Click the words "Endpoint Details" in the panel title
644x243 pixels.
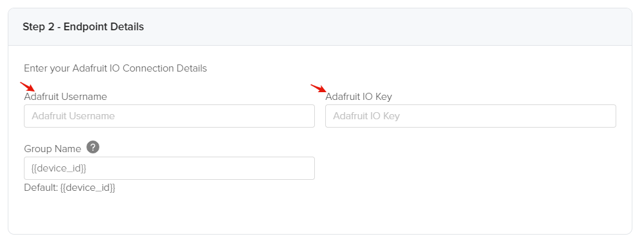[104, 26]
